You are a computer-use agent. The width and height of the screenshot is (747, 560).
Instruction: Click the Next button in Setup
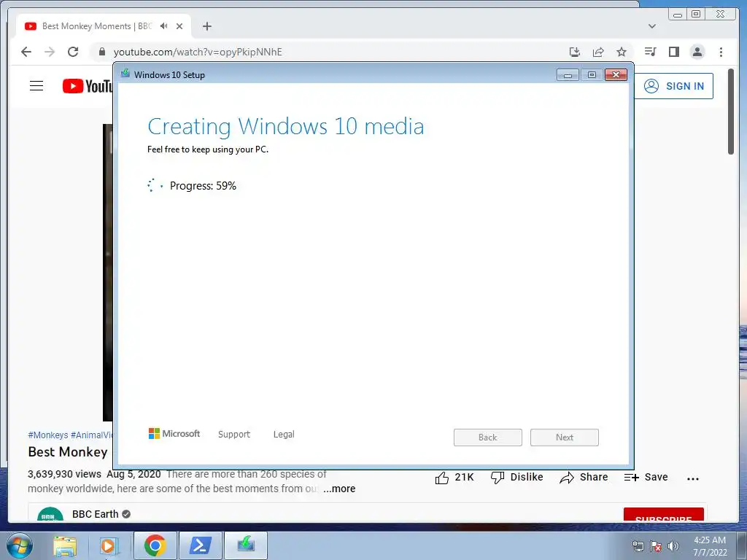pos(565,437)
